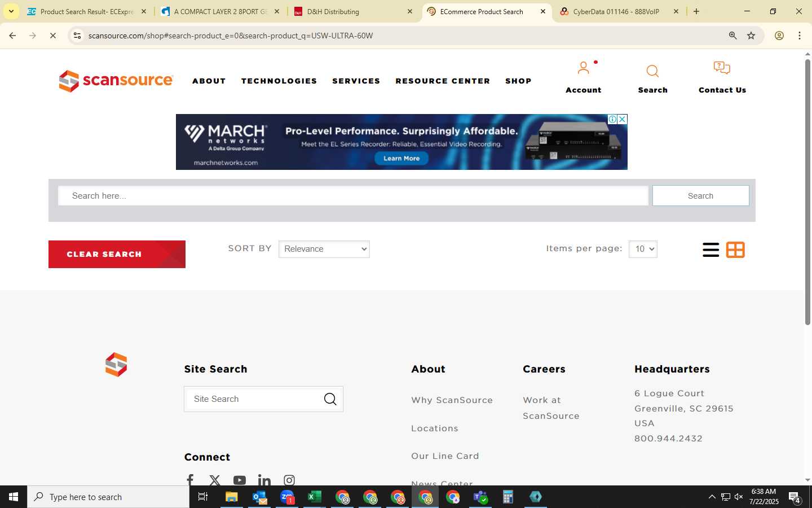Click the Site Search magnifier icon
812x508 pixels.
(330, 399)
